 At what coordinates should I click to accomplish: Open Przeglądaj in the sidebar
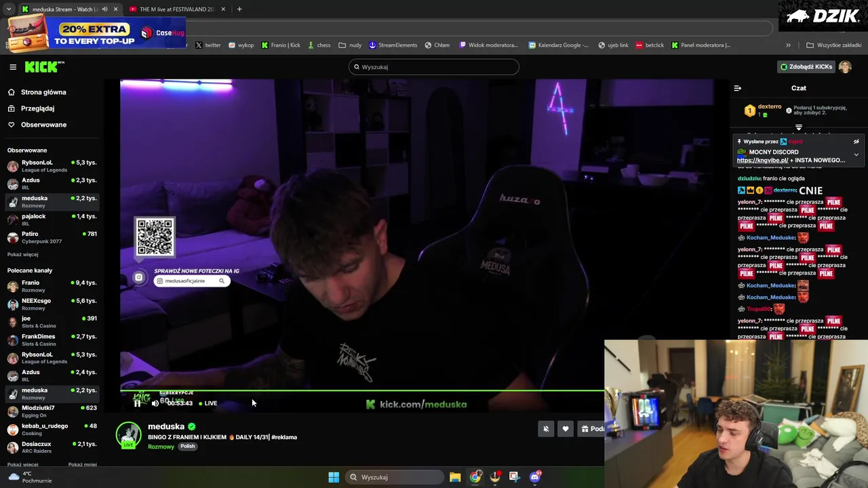click(31, 108)
